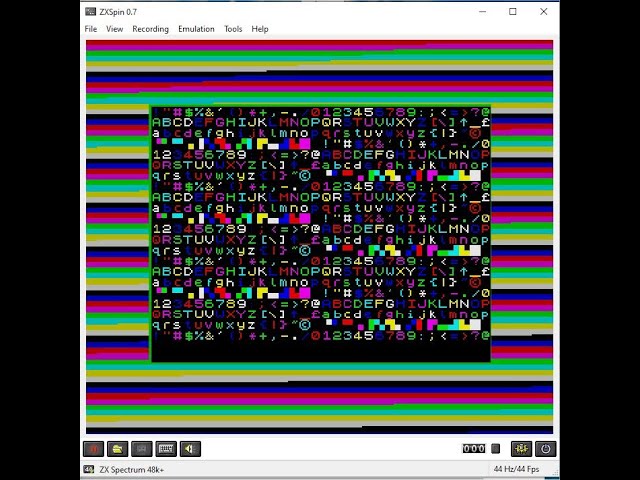Image resolution: width=640 pixels, height=480 pixels.
Task: Open the Tools menu
Action: click(x=233, y=29)
